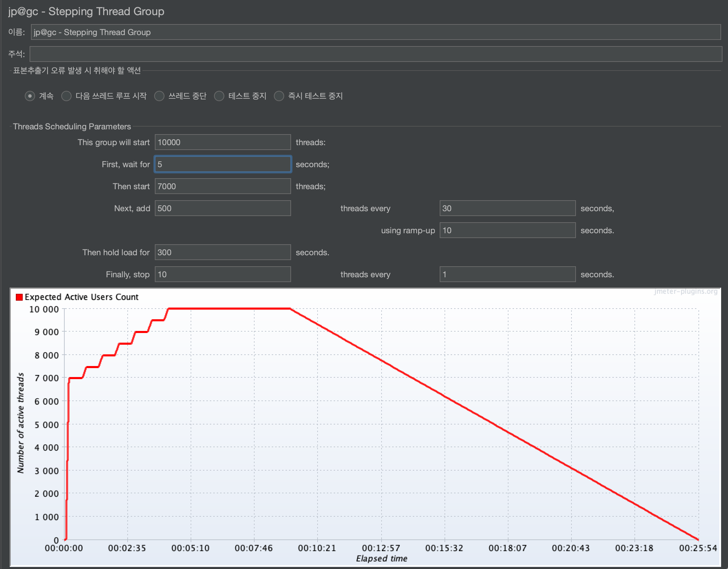Image resolution: width=728 pixels, height=569 pixels.
Task: Focus the total threads field showing 10000
Action: point(223,142)
